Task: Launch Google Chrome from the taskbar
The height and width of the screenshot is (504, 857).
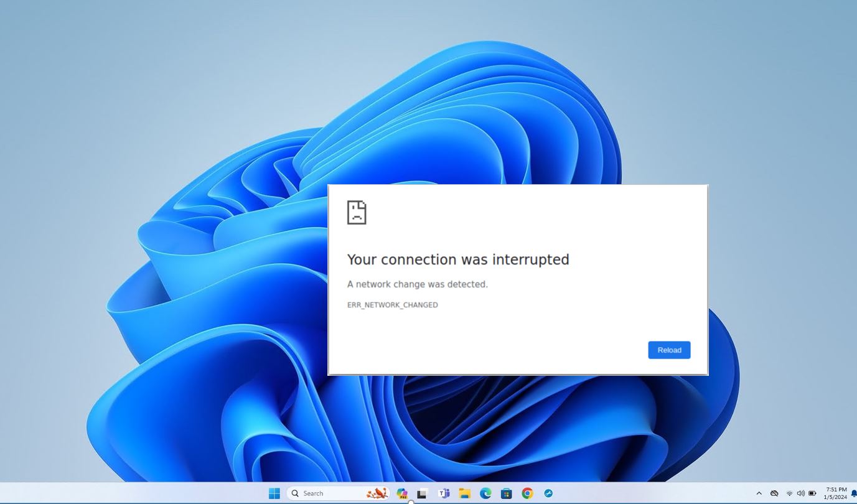Action: click(527, 493)
